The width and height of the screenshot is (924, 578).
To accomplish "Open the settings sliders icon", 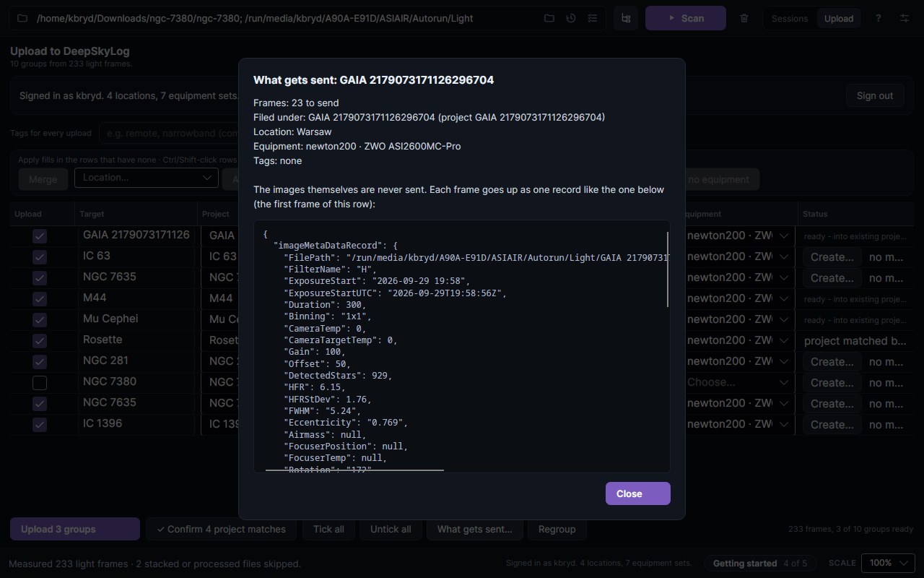I will [905, 18].
